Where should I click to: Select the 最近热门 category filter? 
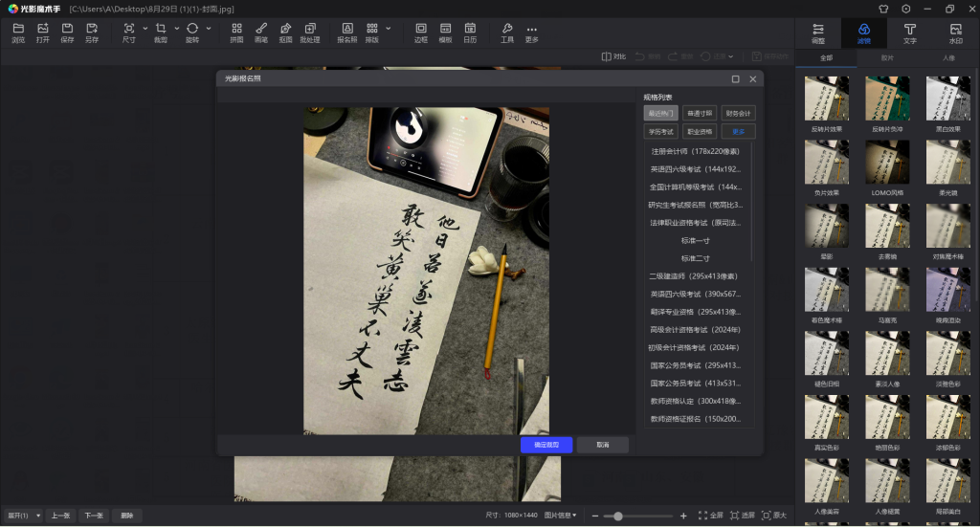click(660, 113)
